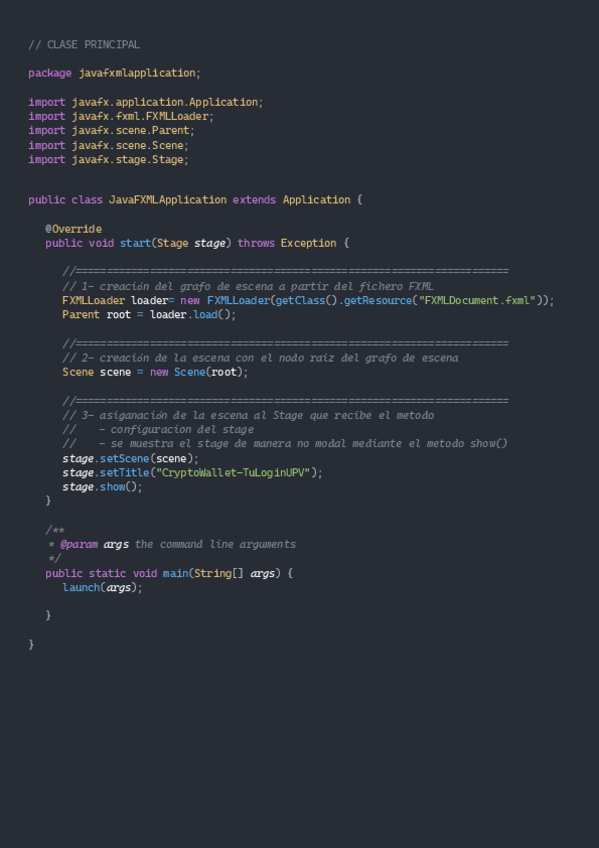
Task: Click the CLASE PRINCIPAL comment line
Action: [x=84, y=44]
